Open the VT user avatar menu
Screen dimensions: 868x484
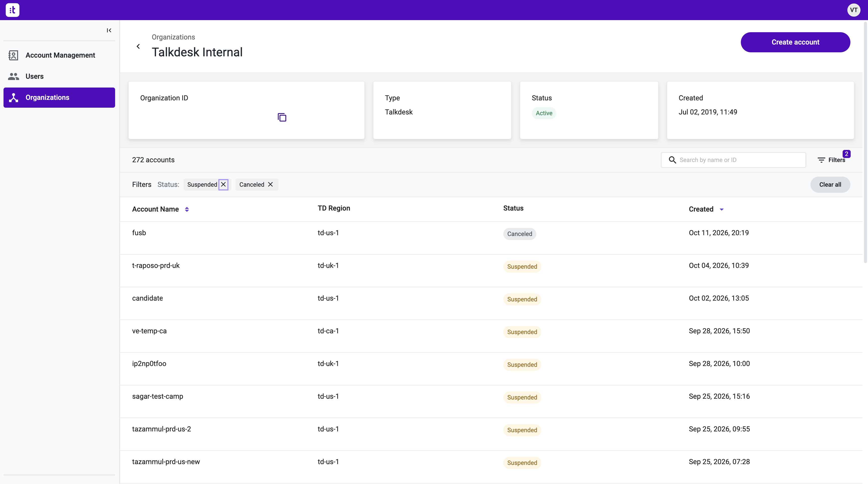(853, 10)
